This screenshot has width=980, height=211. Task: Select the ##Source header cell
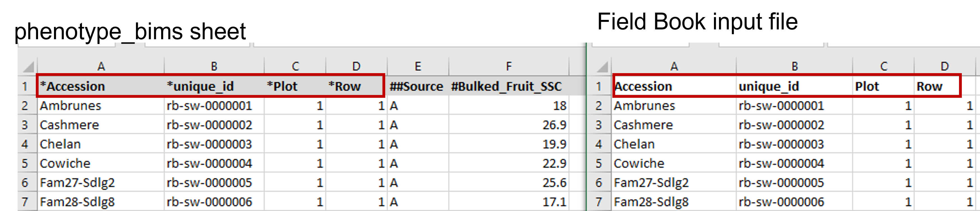click(x=418, y=86)
